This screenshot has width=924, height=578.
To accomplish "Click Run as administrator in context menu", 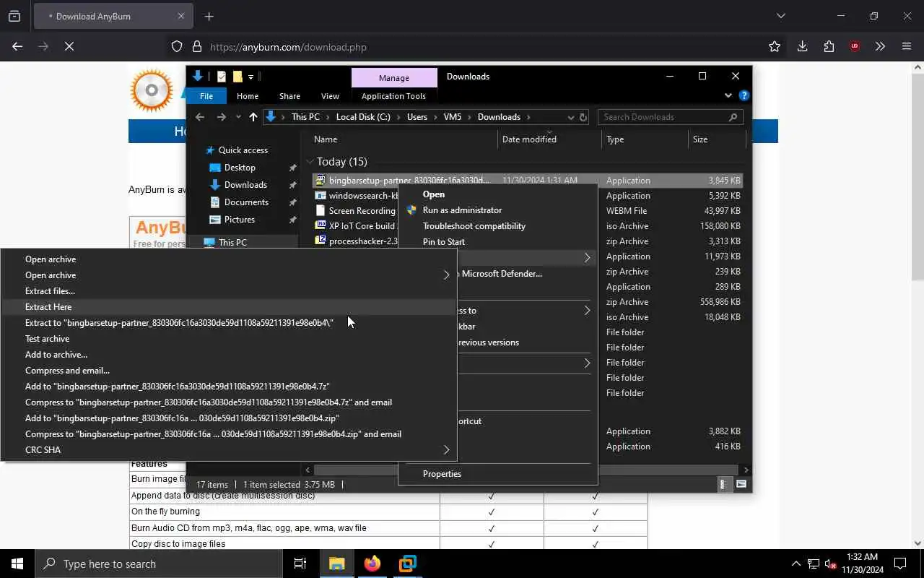I will point(462,210).
